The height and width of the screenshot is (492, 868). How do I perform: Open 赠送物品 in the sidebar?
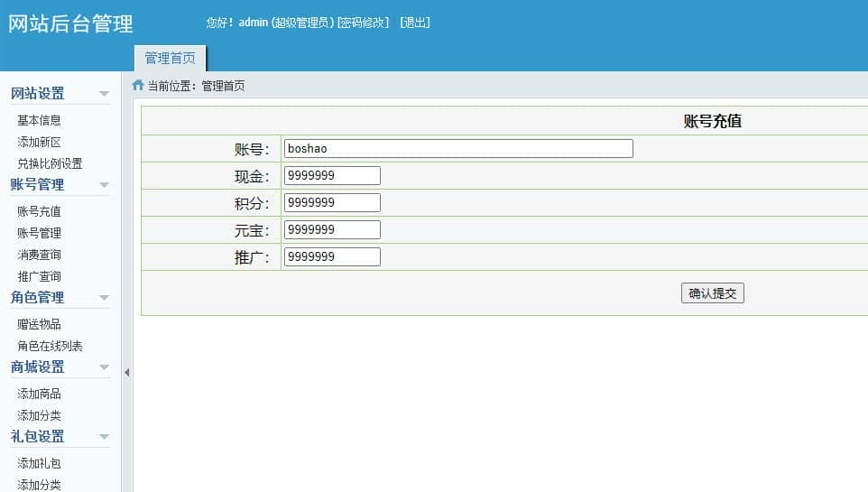click(39, 324)
